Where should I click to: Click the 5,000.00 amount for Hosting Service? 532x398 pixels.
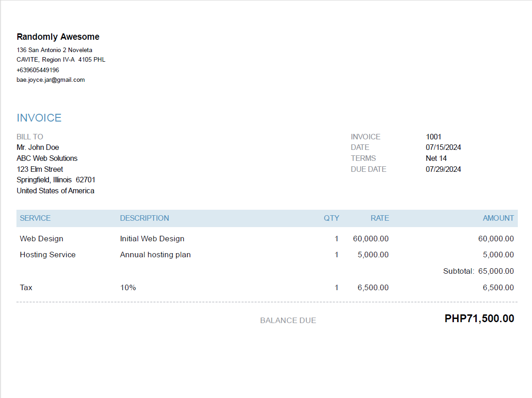pos(498,255)
